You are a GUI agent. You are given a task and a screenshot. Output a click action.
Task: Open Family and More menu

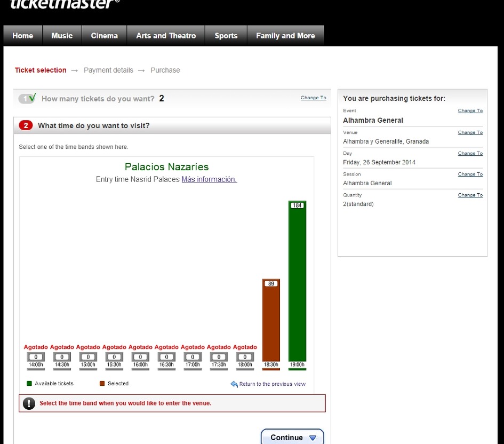point(285,36)
